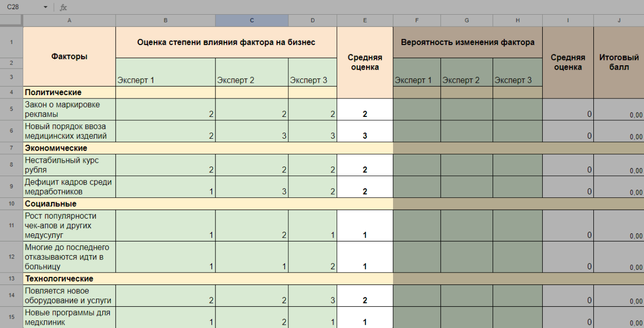
Task: Select column E header
Action: point(365,20)
